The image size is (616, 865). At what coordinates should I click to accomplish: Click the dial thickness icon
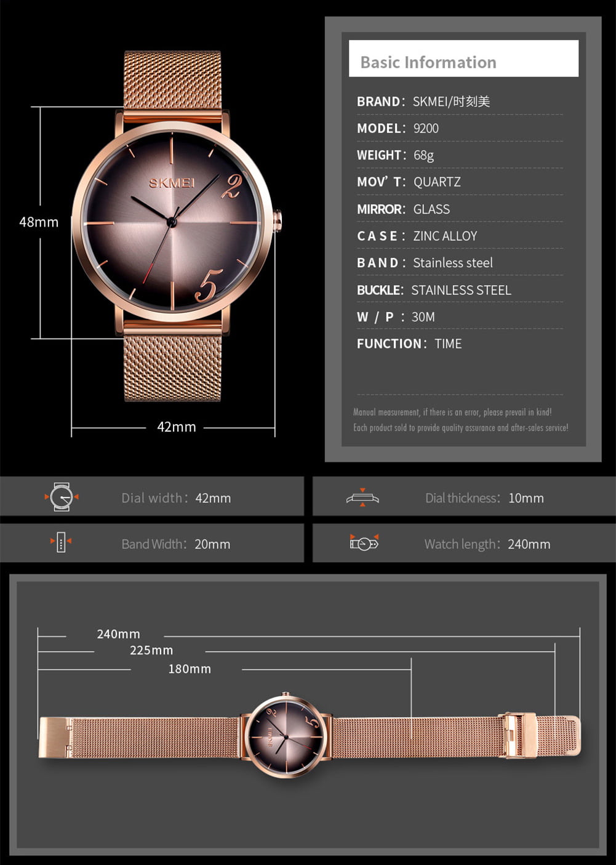pos(362,497)
